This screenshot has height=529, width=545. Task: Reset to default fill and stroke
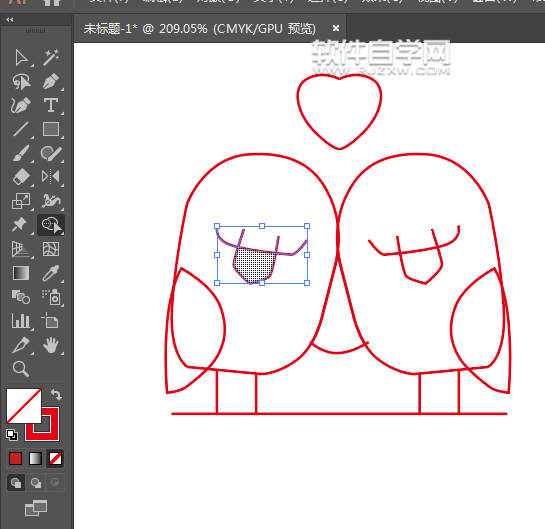(12, 434)
